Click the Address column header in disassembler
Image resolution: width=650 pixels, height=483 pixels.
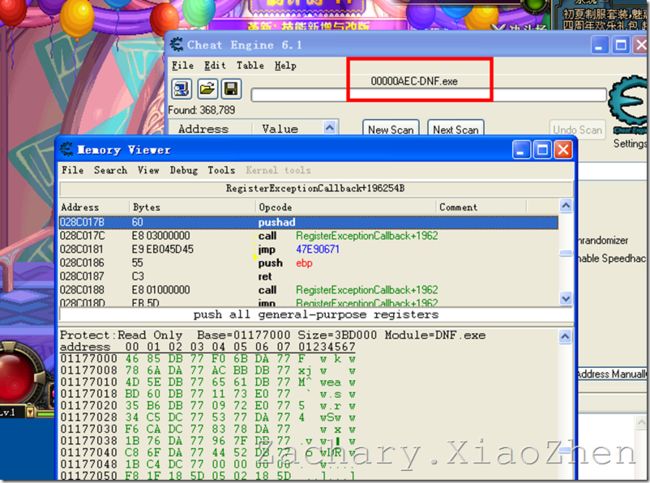click(95, 207)
